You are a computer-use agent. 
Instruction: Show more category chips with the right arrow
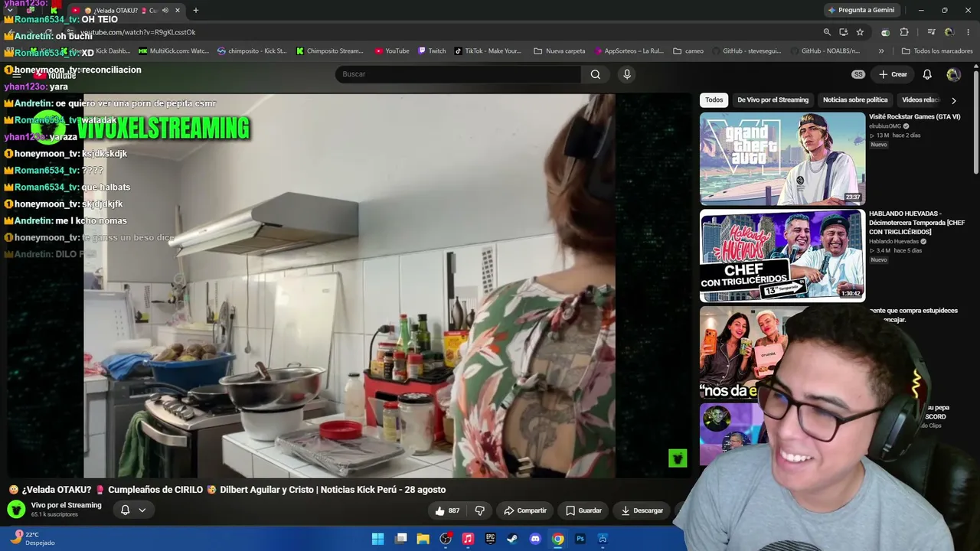coord(953,100)
